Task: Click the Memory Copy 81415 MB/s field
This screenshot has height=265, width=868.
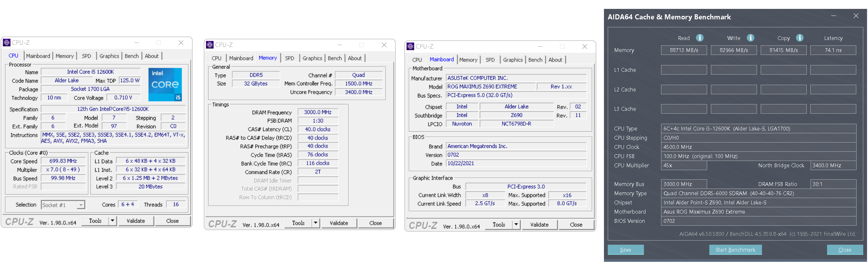Action: tap(784, 50)
